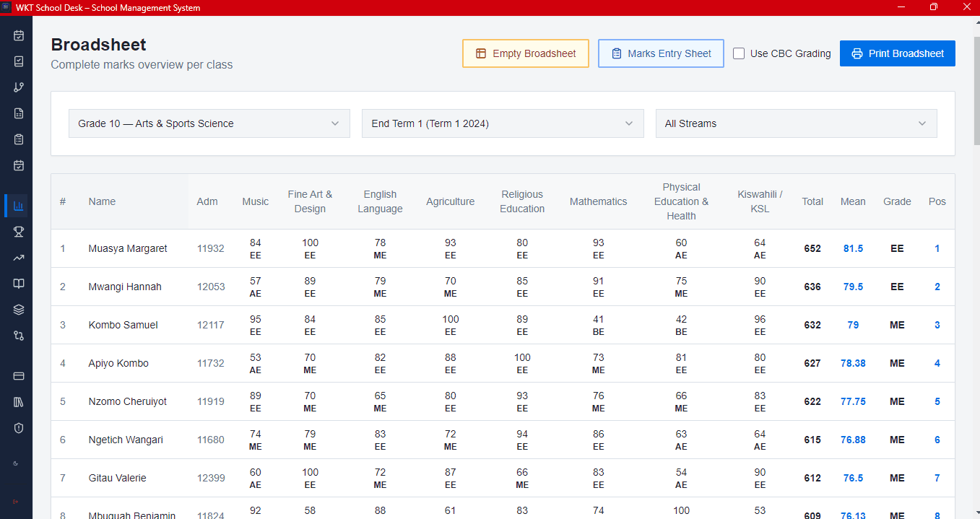
Task: Select the bookshelf icon near sidebar bottom
Action: coord(17,402)
